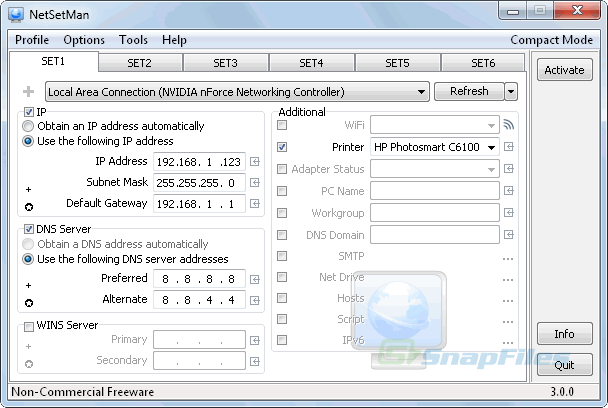
Task: Click the circular icon beside Default Gateway label
Action: pos(29,207)
